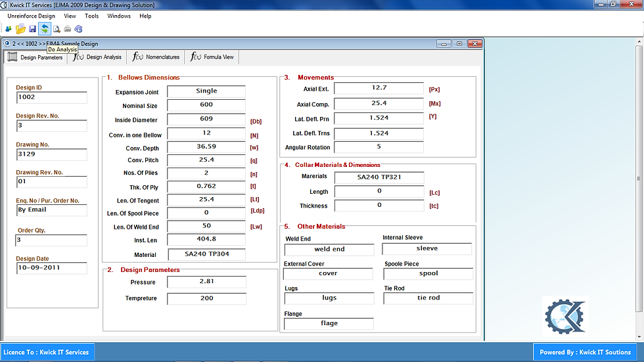Open a design with the folder icon
This screenshot has width=644, height=362.
click(20, 29)
